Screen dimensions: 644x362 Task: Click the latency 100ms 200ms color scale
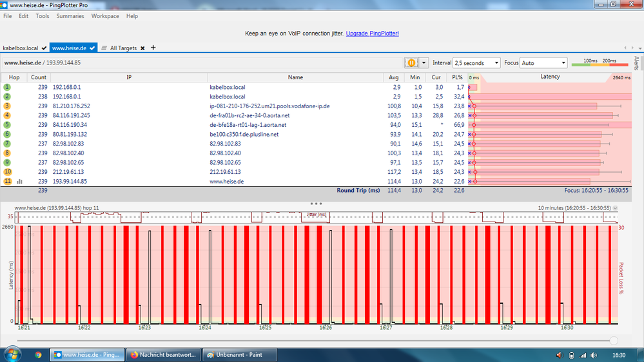[600, 62]
